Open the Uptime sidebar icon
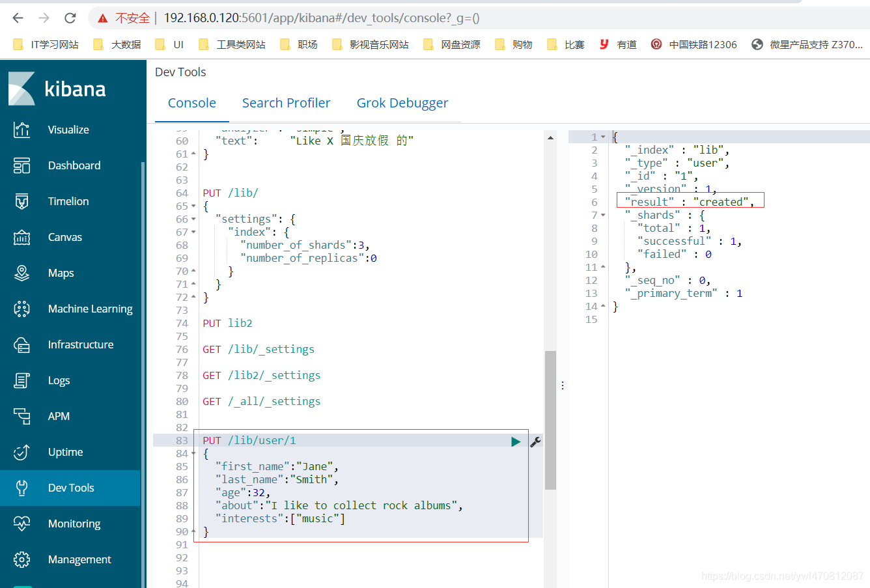Image resolution: width=870 pixels, height=588 pixels. click(x=21, y=452)
